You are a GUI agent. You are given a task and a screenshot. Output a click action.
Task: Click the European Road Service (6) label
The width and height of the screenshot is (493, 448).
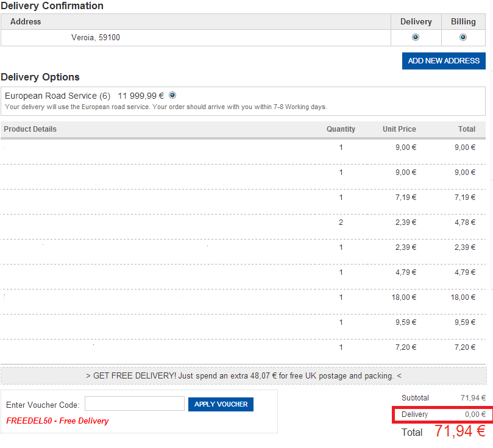(x=57, y=96)
